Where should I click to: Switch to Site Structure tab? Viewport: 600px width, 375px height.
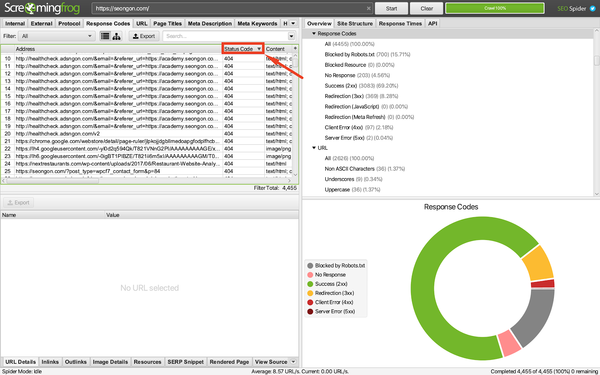(355, 23)
